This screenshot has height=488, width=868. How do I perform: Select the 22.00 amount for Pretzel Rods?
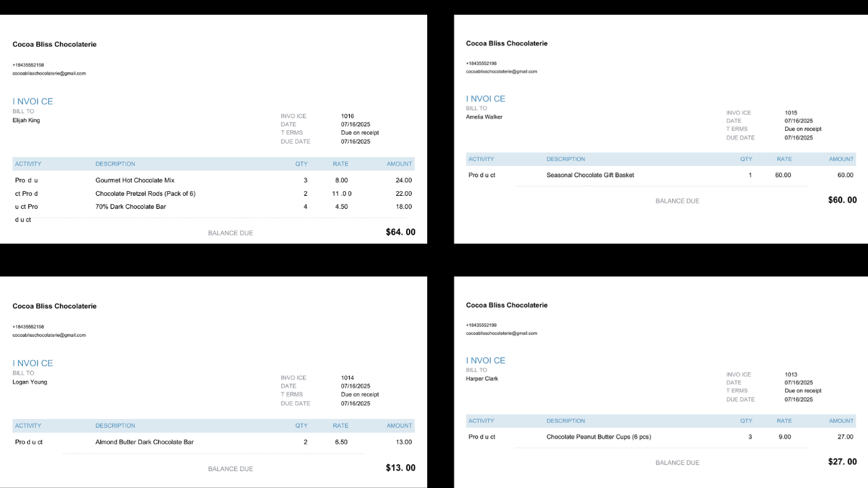403,194
